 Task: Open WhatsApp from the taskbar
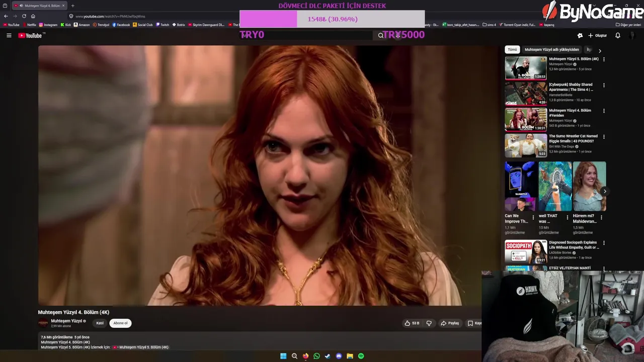pos(316,356)
